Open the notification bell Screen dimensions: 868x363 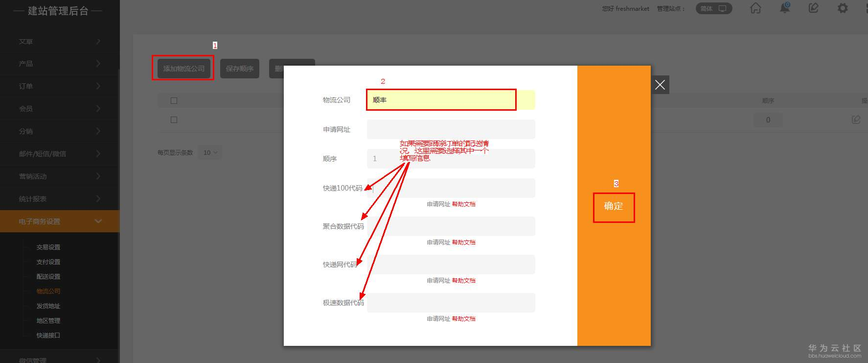[x=785, y=8]
